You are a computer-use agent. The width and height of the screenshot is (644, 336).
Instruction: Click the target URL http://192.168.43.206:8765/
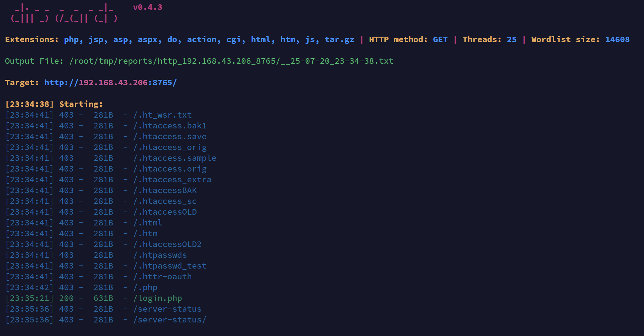(x=110, y=83)
